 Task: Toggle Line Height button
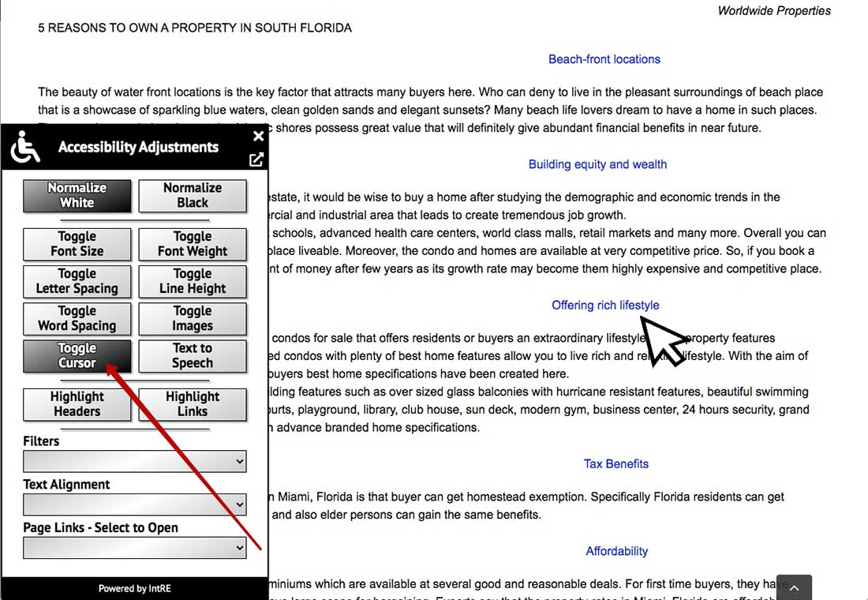(x=192, y=281)
